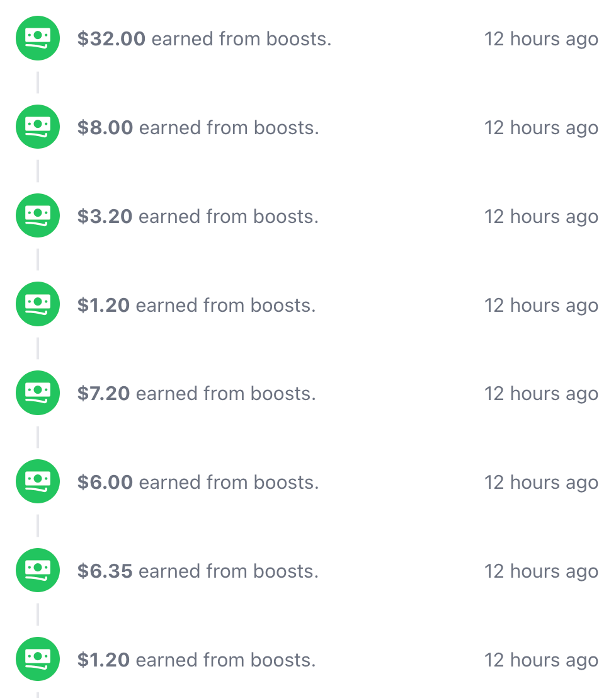The image size is (616, 698).
Task: Select the timestamp on the $3.20 row
Action: [540, 217]
